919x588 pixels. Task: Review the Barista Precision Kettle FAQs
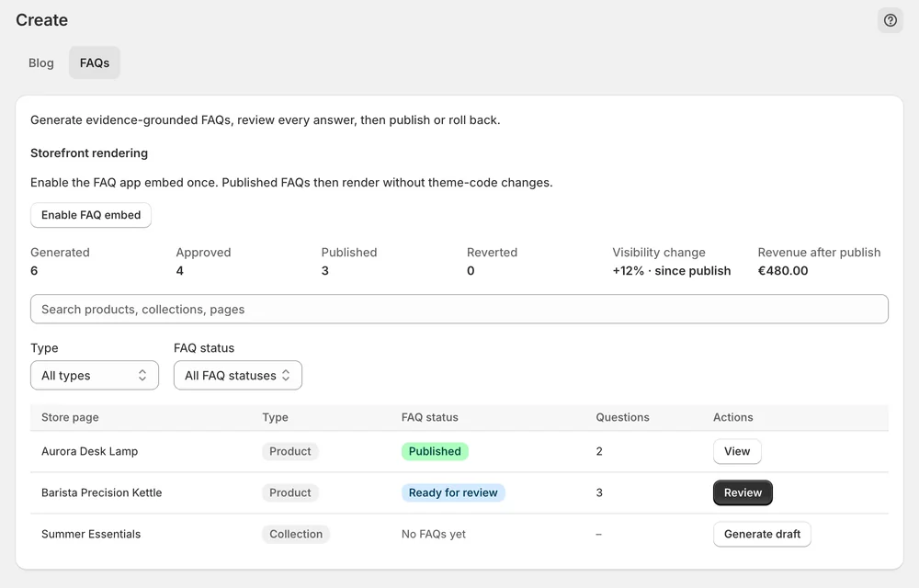(743, 492)
